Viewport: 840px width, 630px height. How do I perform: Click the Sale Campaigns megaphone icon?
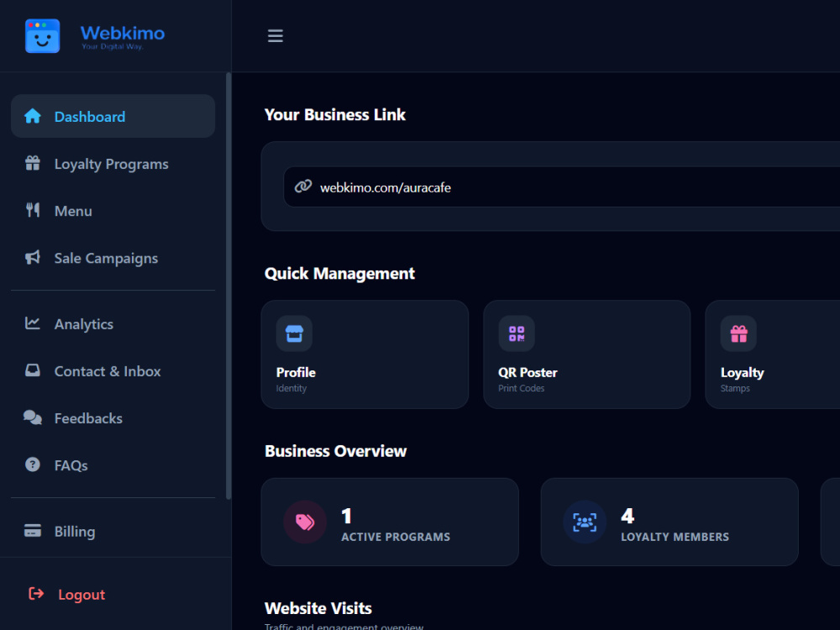pos(33,257)
